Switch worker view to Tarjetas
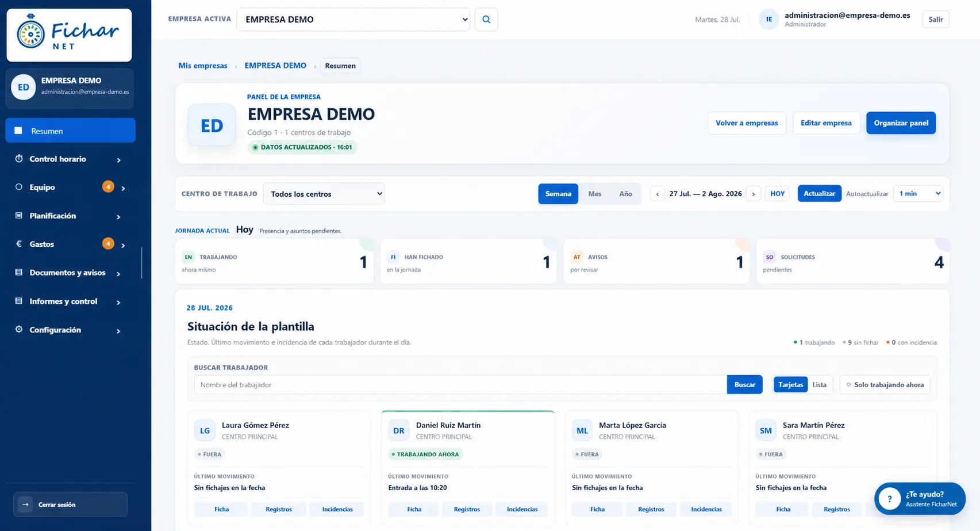Viewport: 980px width, 531px height. coord(791,385)
